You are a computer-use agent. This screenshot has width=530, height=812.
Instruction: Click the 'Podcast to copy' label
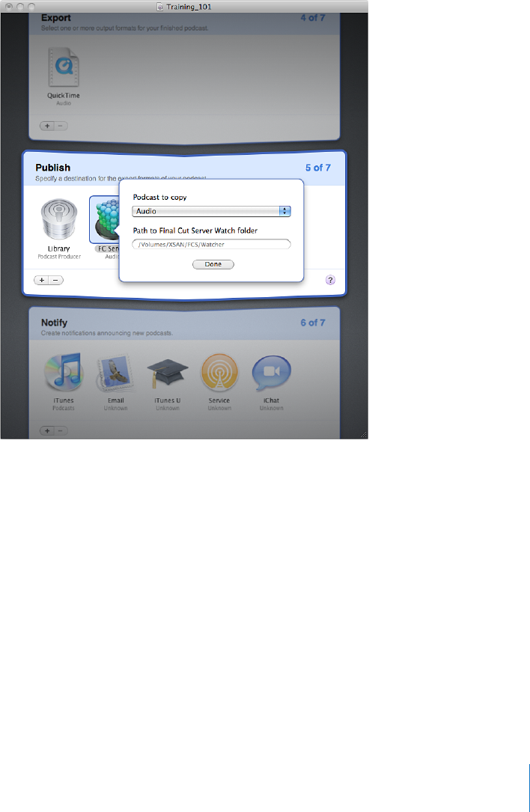[159, 198]
